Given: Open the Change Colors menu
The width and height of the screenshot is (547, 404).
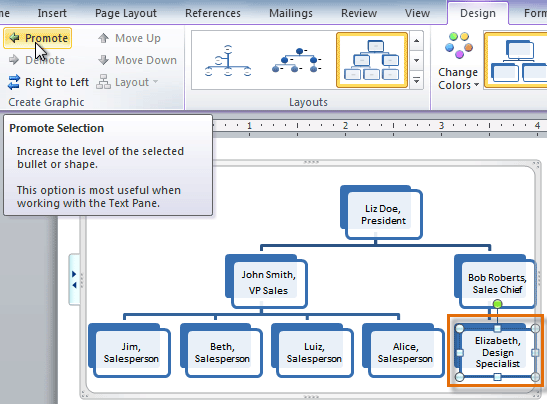Looking at the screenshot, I should tap(458, 61).
